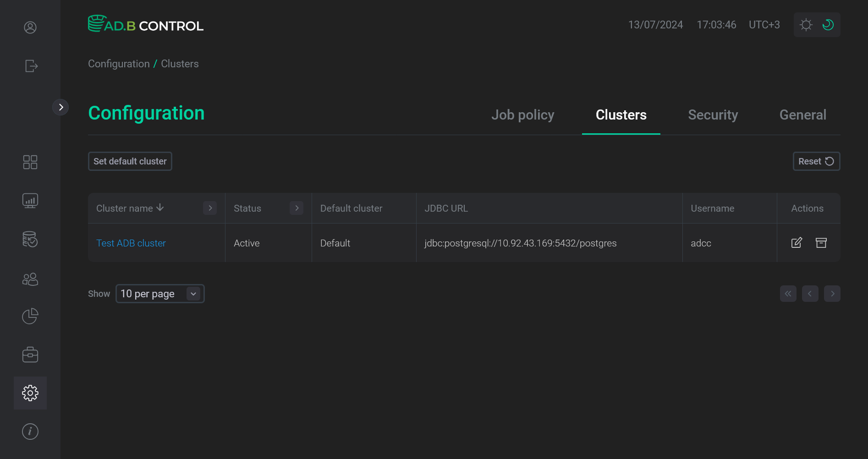The image size is (868, 459).
Task: Expand the collapsed sidebar with arrow
Action: pyautogui.click(x=61, y=107)
